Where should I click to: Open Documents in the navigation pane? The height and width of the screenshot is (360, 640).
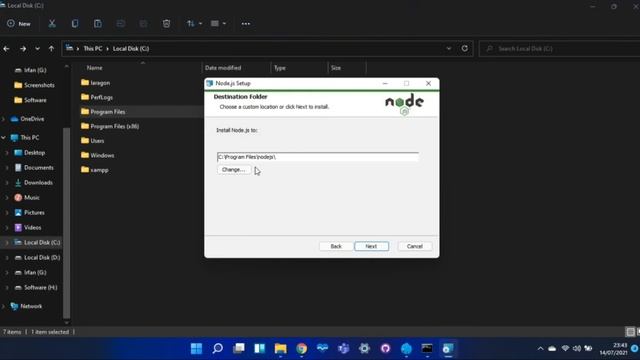click(x=34, y=168)
